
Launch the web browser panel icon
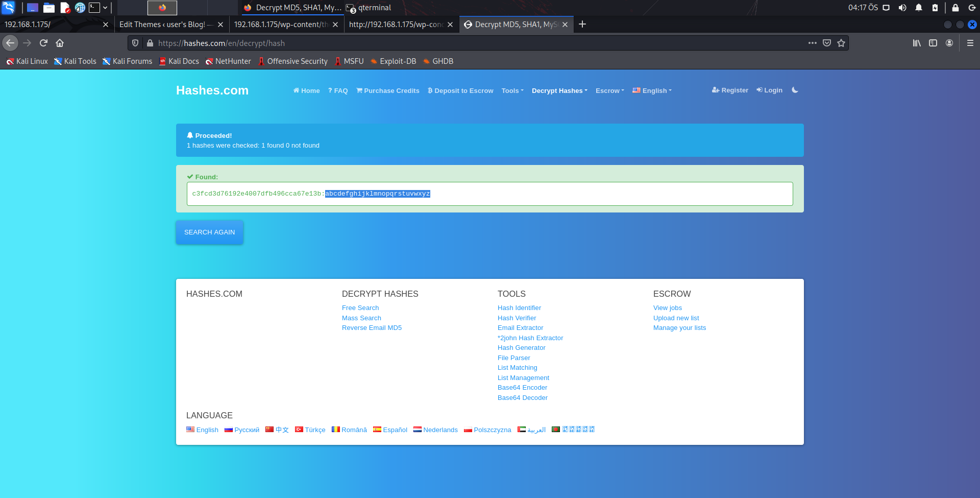(x=80, y=8)
